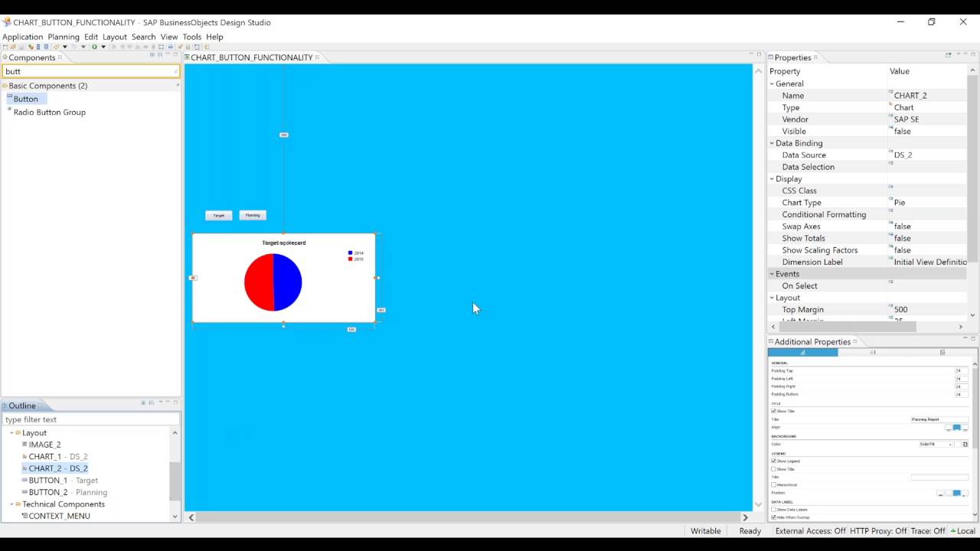The width and height of the screenshot is (980, 551).
Task: Collapse all items in Outline panel toolbar
Action: point(152,403)
